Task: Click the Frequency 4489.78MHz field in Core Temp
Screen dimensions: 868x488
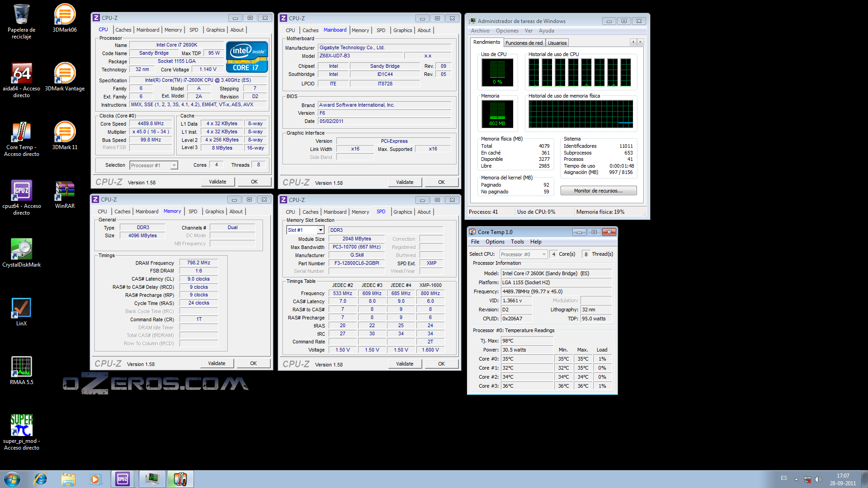Action: 556,291
